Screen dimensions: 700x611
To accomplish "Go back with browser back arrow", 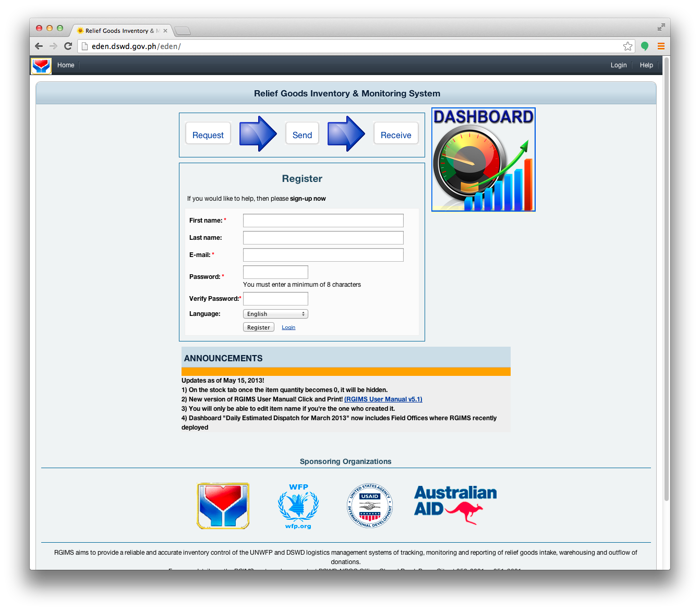I will pyautogui.click(x=39, y=46).
